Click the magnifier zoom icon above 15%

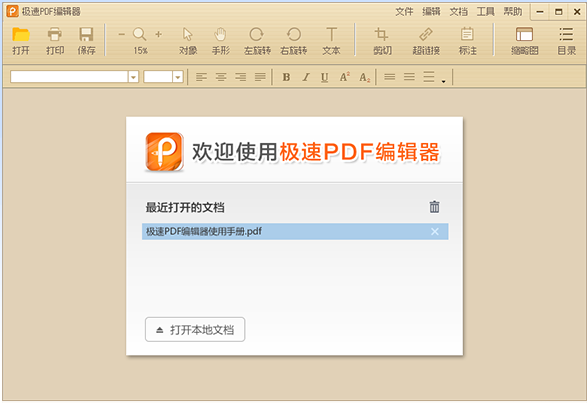point(140,34)
